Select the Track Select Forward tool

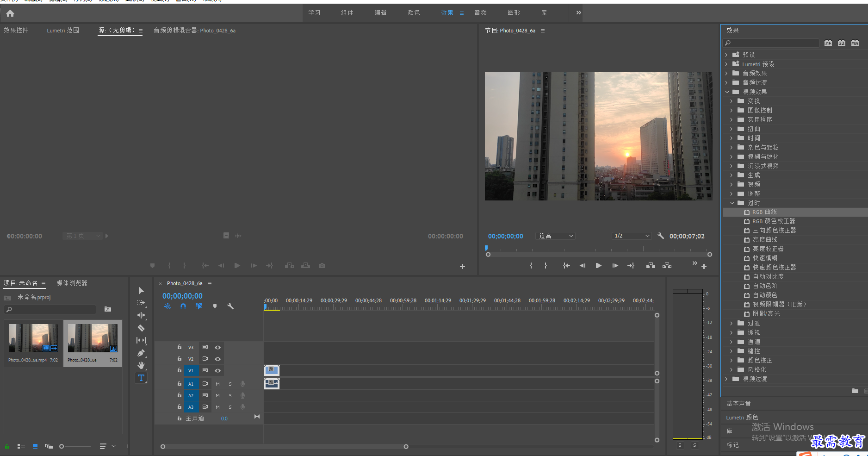tap(141, 303)
